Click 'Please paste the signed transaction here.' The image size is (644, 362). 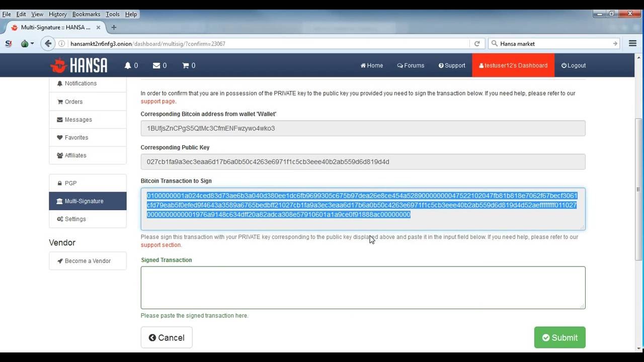195,316
